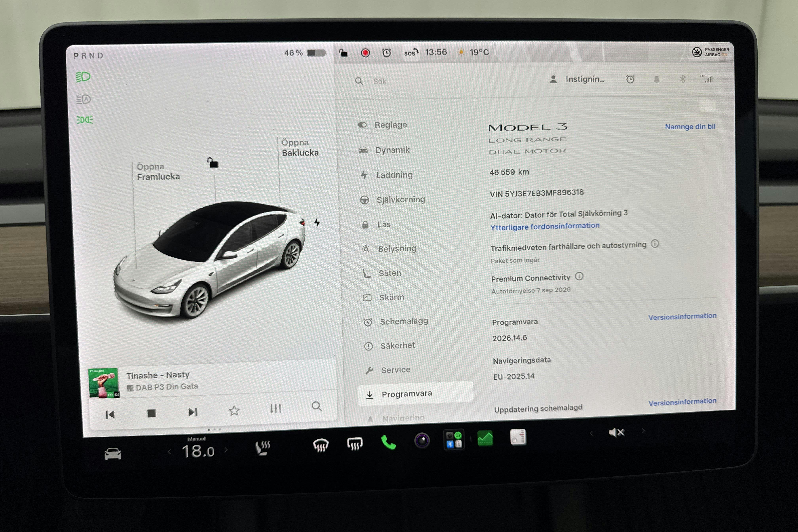
Task: Tap the high beam headlight indicator
Action: 83,77
